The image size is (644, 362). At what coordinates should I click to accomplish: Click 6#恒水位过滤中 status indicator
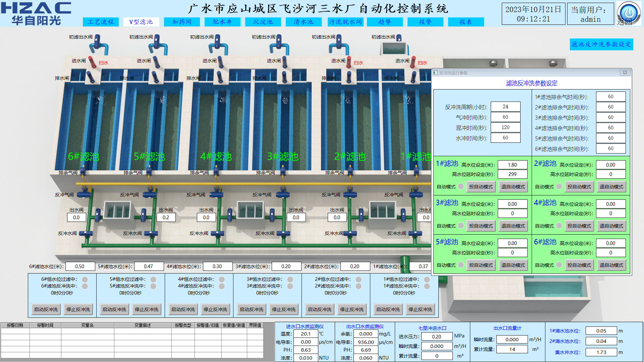tap(85, 279)
